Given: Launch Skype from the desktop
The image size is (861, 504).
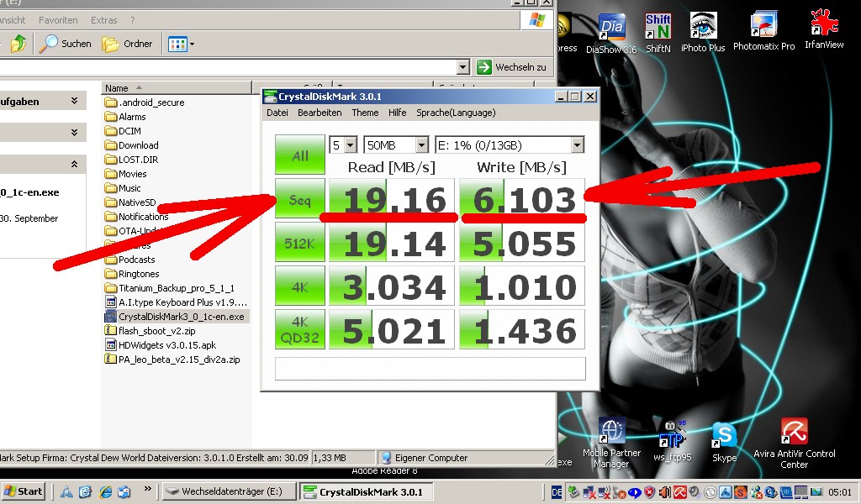Looking at the screenshot, I should [x=724, y=438].
